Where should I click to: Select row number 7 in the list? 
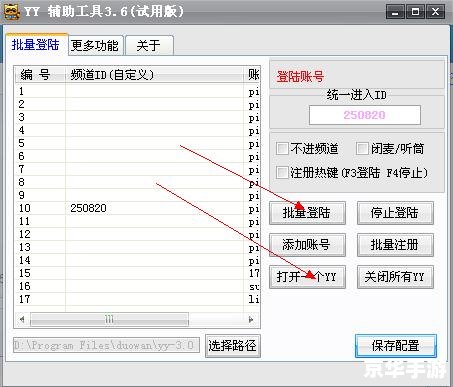pyautogui.click(x=138, y=169)
